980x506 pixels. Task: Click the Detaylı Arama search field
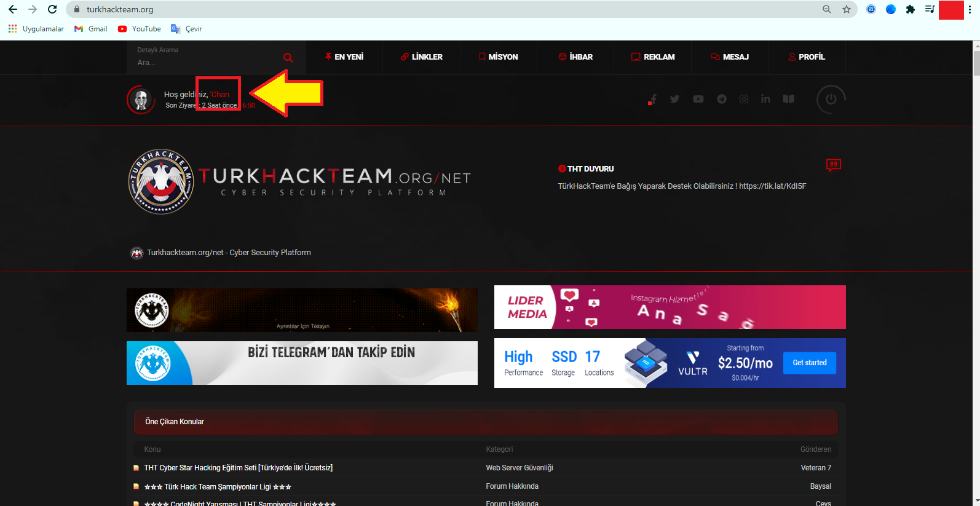[206, 62]
